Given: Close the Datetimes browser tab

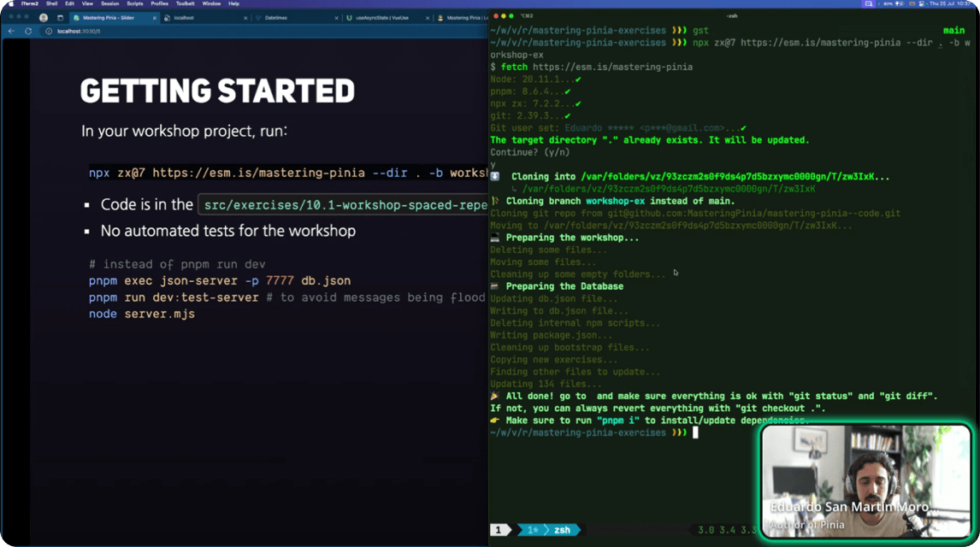Looking at the screenshot, I should [x=337, y=17].
